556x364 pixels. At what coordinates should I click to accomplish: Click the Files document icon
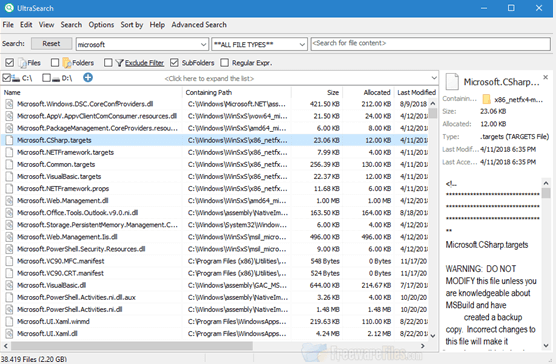click(22, 63)
